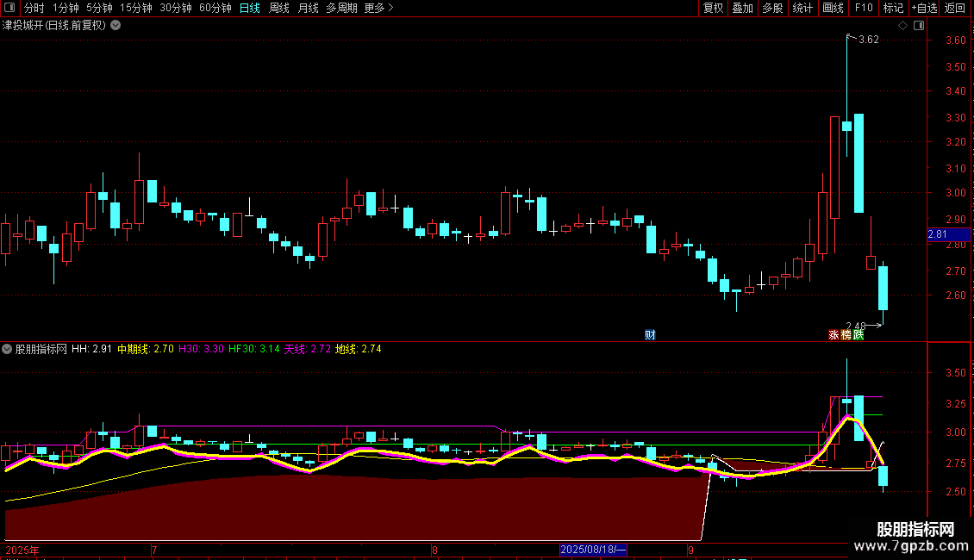The image size is (974, 560).
Task: Click the HF30: 3.14 indicator value
Action: click(254, 349)
